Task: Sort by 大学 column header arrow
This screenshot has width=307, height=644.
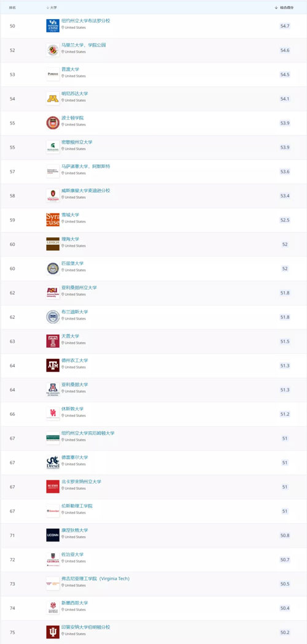Action: click(48, 7)
